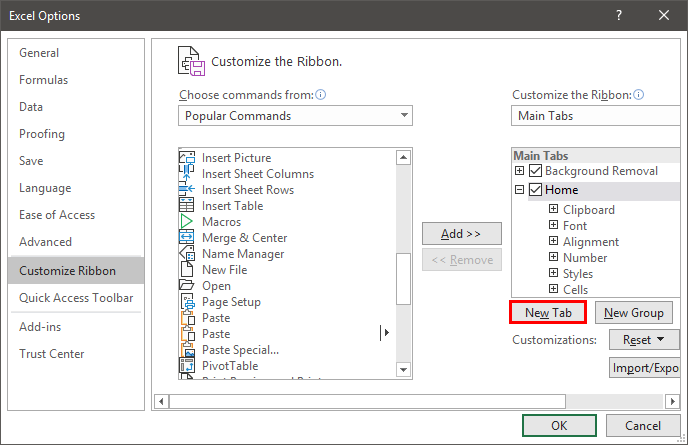Click the Open folder icon

187,285
